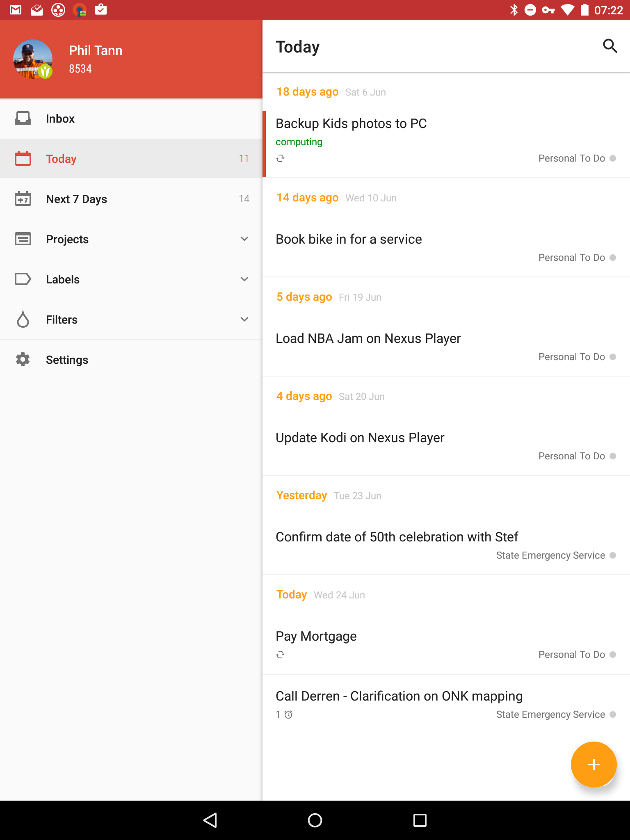630x840 pixels.
Task: Tap the Android back navigation button
Action: coord(210,820)
